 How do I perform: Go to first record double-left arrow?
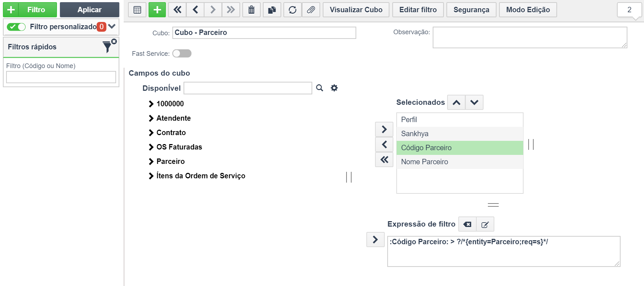[x=177, y=10]
